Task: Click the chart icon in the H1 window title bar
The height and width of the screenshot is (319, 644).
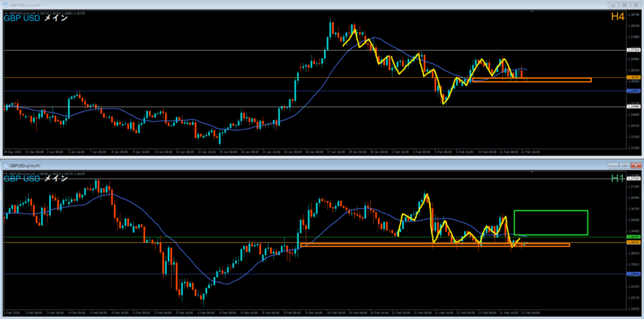Action: [6, 165]
